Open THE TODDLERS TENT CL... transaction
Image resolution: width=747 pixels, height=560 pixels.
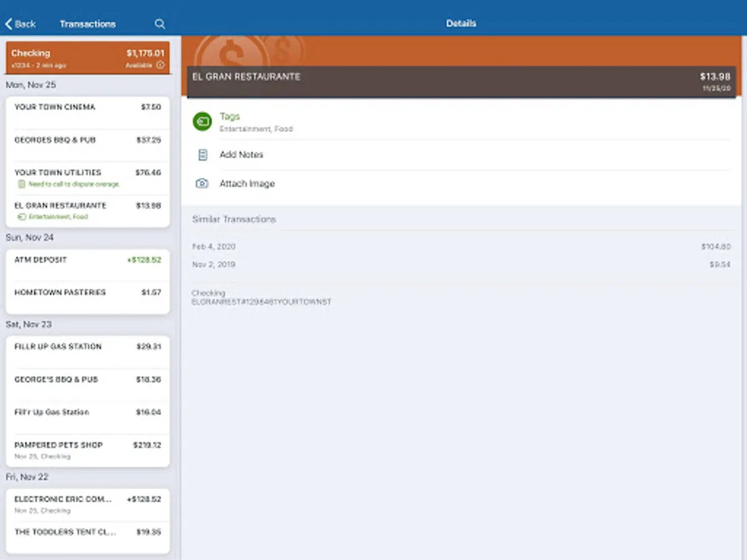[x=88, y=537]
